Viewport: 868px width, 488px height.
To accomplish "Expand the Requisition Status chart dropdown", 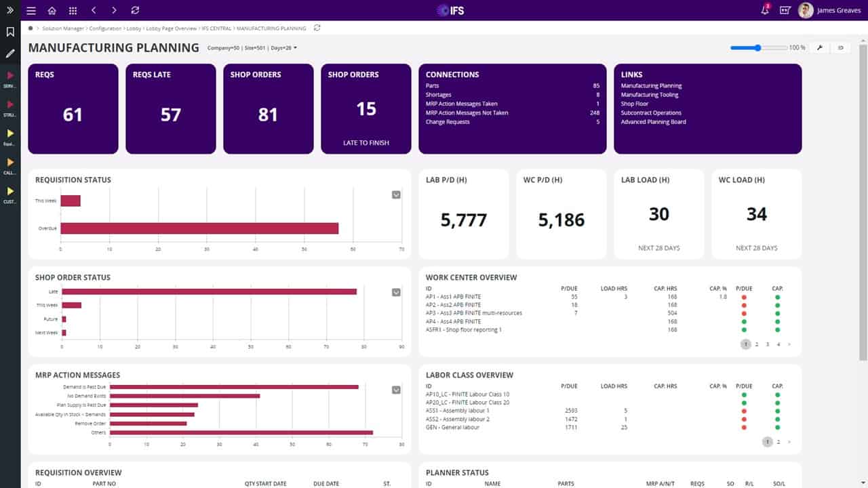I will pyautogui.click(x=396, y=195).
